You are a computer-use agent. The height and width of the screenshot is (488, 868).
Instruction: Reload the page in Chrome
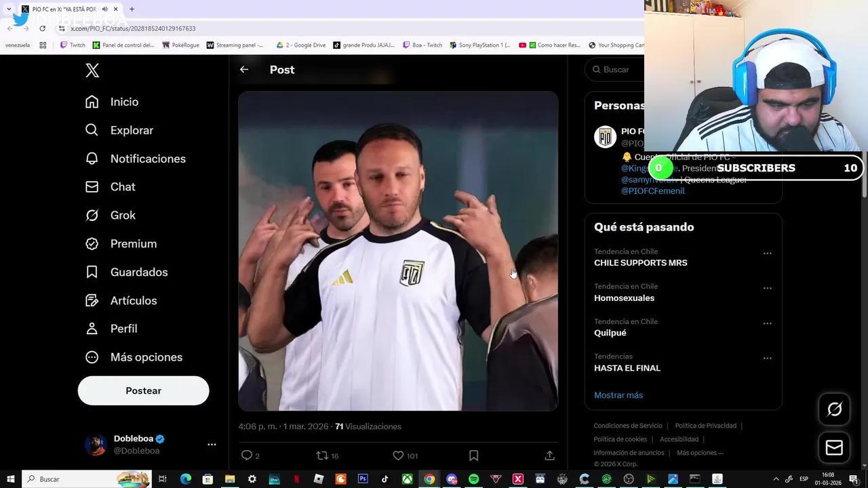click(x=42, y=28)
